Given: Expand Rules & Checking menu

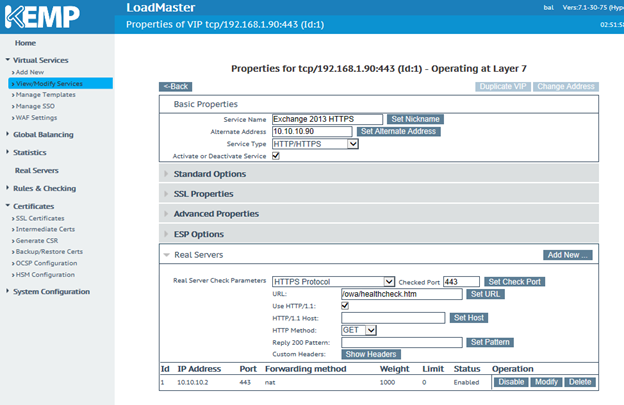Looking at the screenshot, I should point(44,188).
